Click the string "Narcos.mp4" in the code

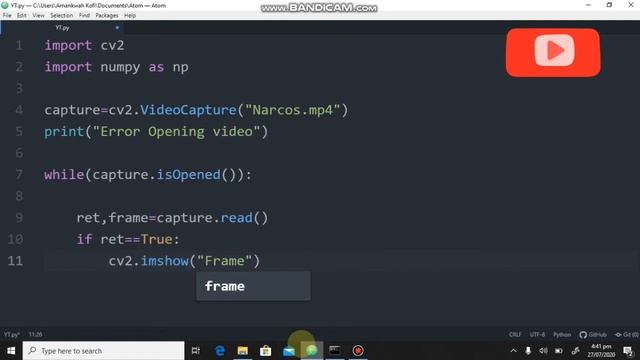[293, 110]
